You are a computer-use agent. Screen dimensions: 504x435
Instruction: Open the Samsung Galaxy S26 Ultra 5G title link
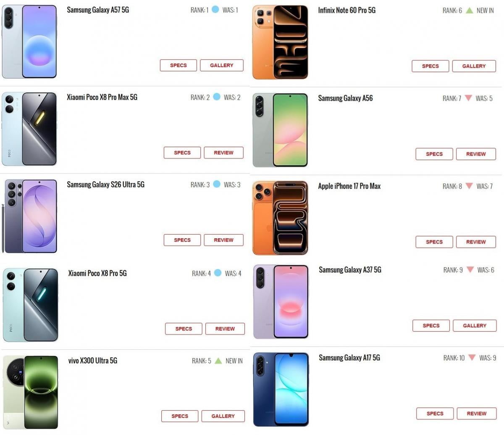tap(105, 185)
